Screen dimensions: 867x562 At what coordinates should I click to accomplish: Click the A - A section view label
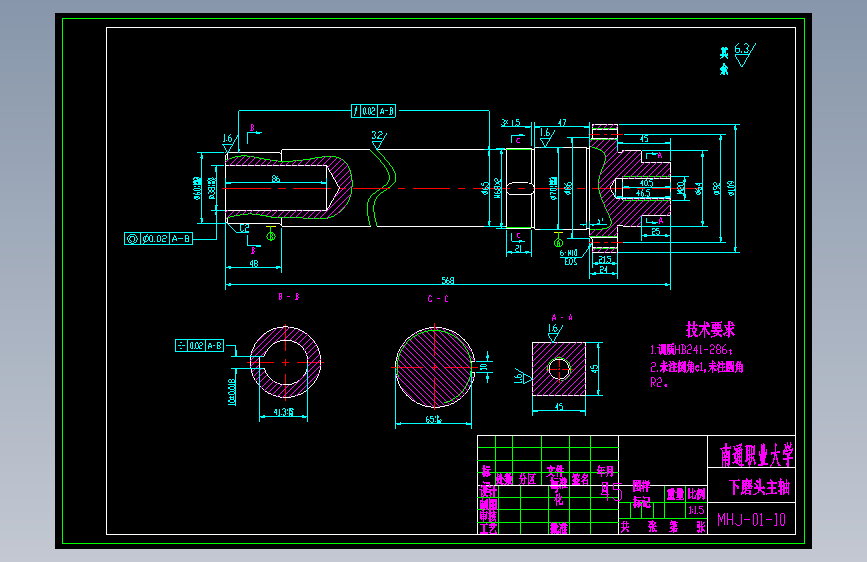[x=562, y=318]
